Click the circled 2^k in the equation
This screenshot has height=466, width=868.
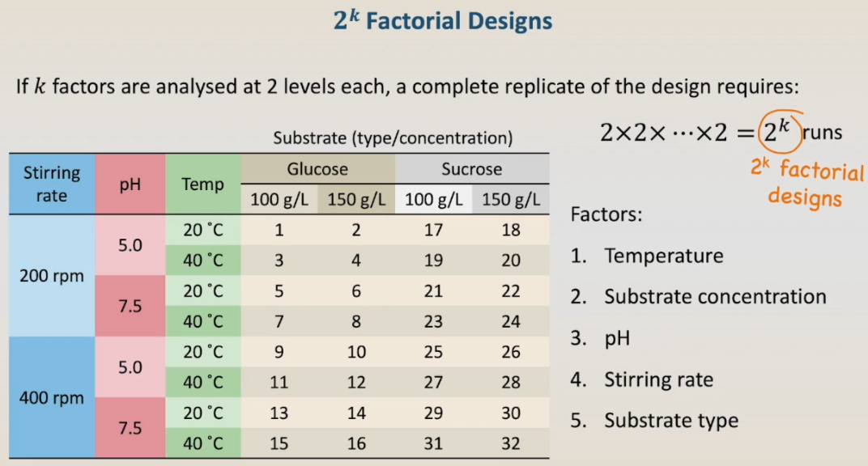tap(779, 132)
